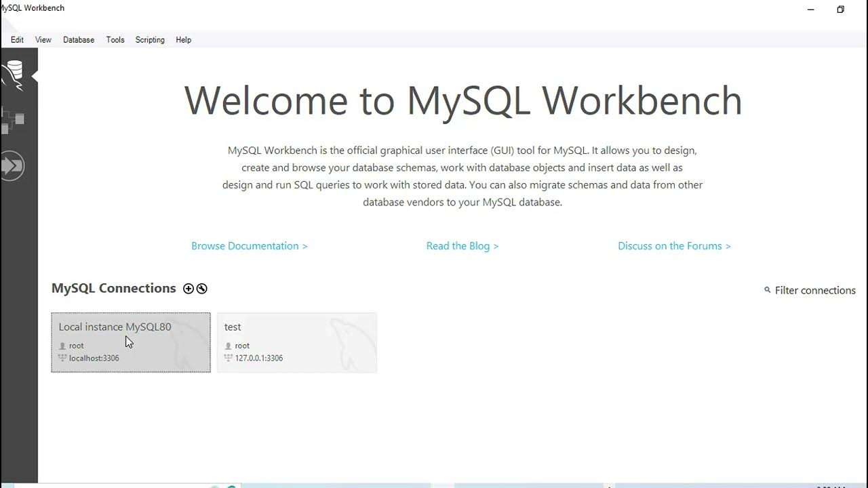Open the MySQL Connections home sidebar icon
The width and height of the screenshot is (868, 488).
tap(13, 75)
